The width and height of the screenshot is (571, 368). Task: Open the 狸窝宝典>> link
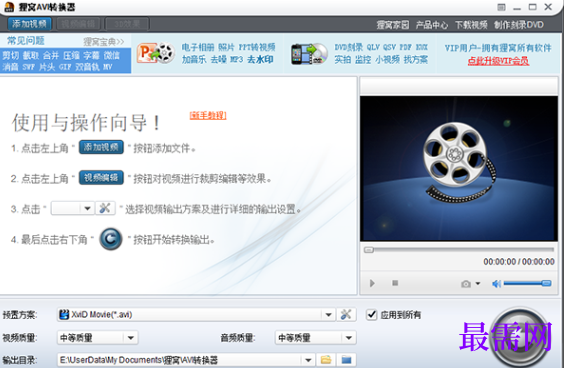pos(103,41)
